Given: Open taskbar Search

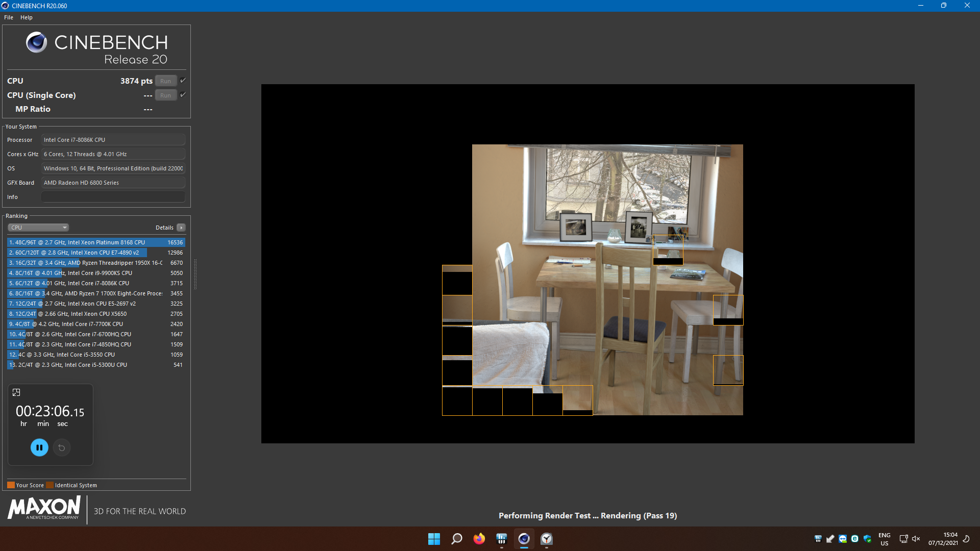Looking at the screenshot, I should click(457, 539).
